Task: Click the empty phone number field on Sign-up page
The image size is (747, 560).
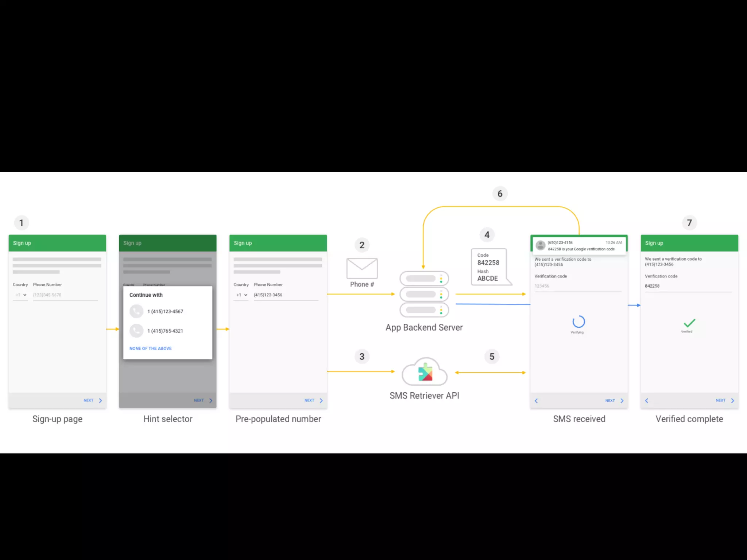Action: (65, 295)
